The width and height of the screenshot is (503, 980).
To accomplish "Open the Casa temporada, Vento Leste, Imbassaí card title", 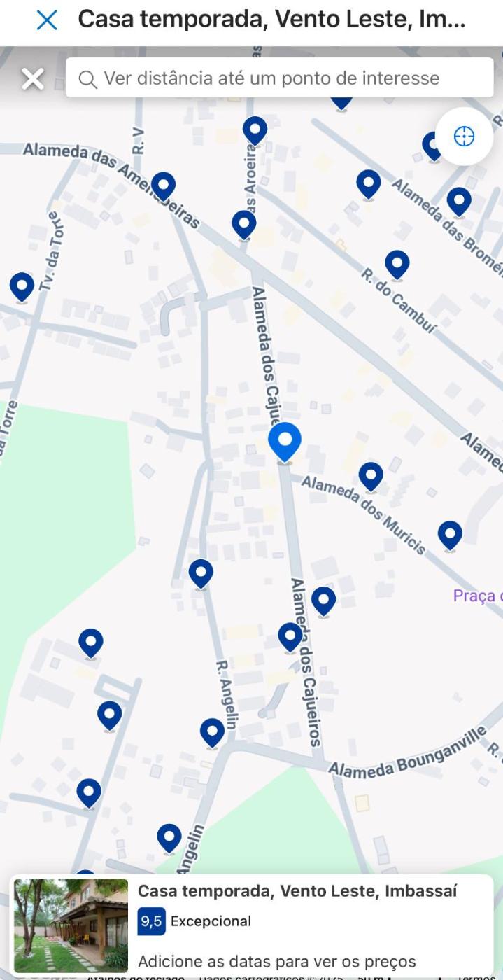I will coord(297,891).
